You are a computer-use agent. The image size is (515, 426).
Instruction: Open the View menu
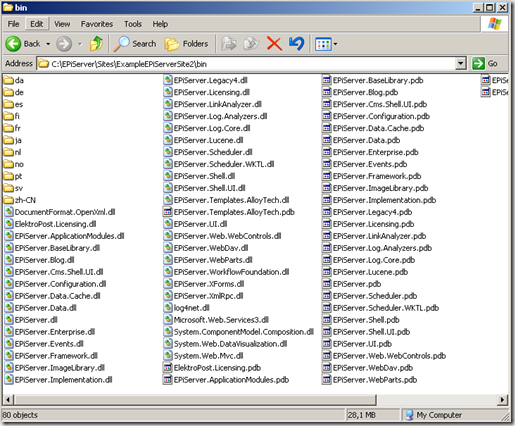62,24
